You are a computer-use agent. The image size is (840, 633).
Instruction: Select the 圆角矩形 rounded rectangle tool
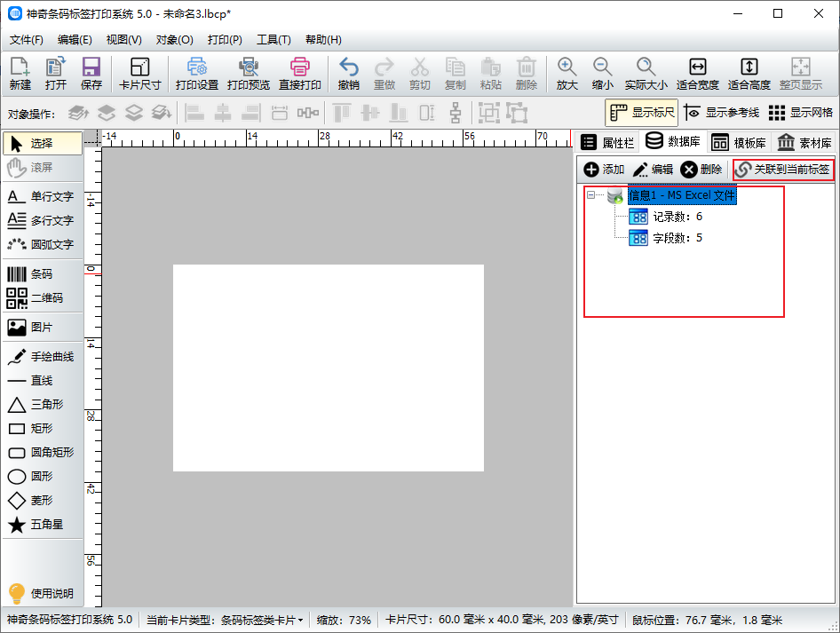pos(42,453)
